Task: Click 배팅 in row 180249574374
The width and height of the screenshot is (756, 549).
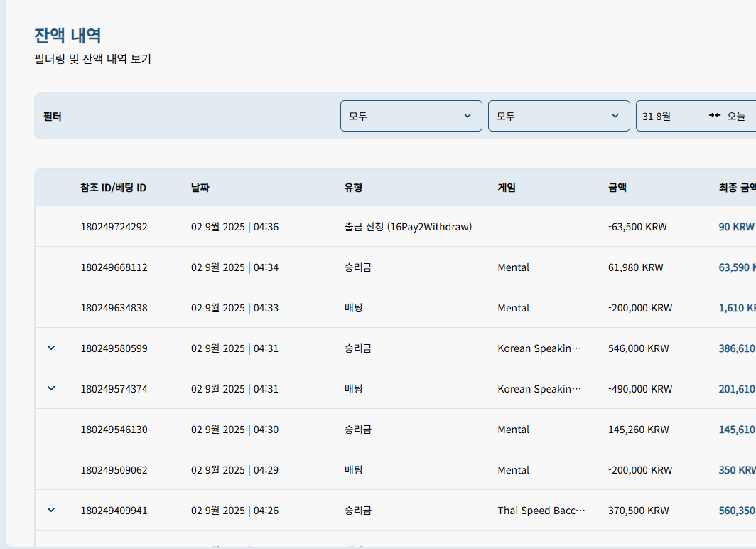Action: pyautogui.click(x=353, y=389)
